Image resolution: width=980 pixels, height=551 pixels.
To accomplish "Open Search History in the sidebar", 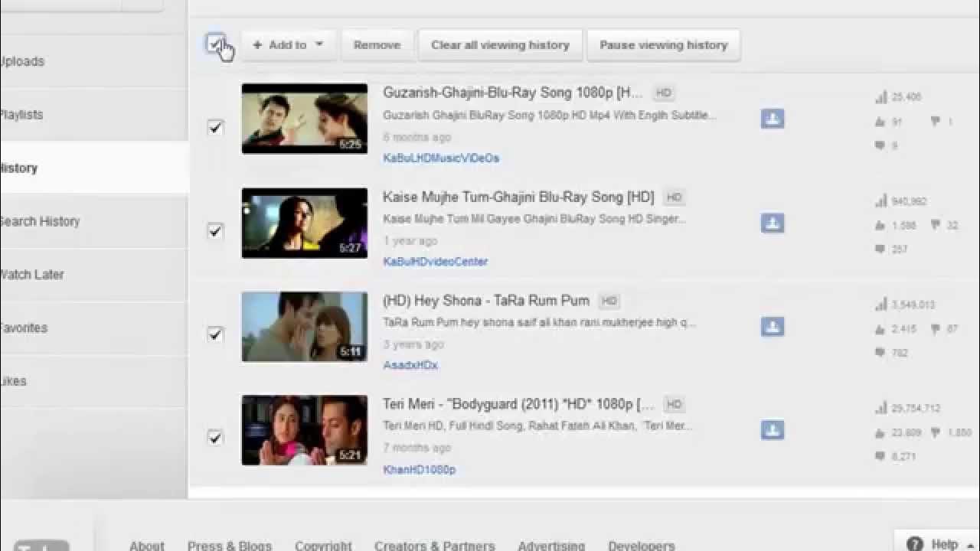I will [x=93, y=221].
